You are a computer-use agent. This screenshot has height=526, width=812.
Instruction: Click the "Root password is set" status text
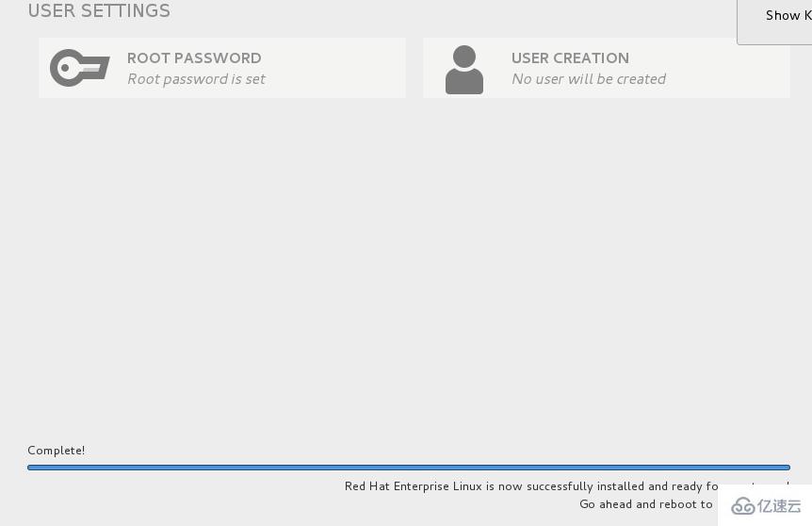pyautogui.click(x=196, y=79)
